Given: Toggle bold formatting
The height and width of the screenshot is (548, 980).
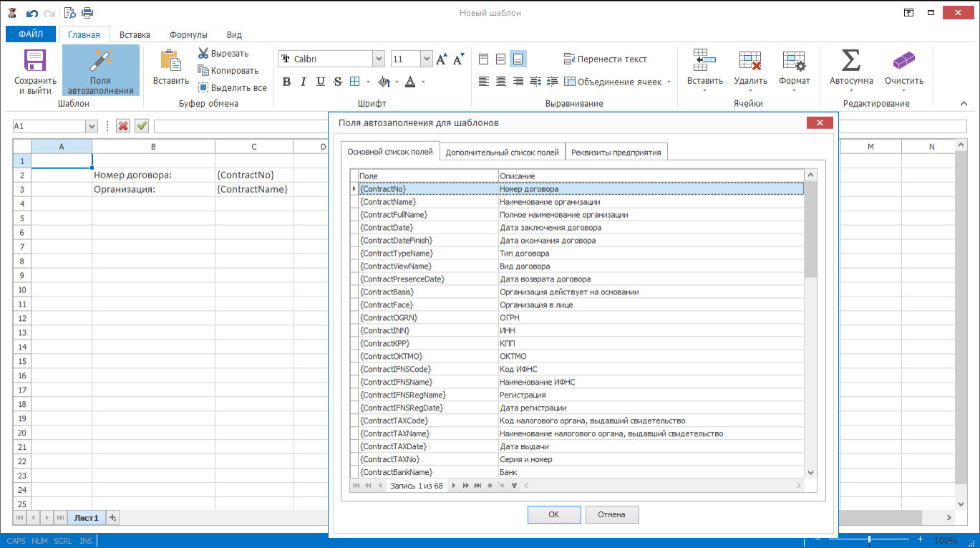Looking at the screenshot, I should coord(286,82).
